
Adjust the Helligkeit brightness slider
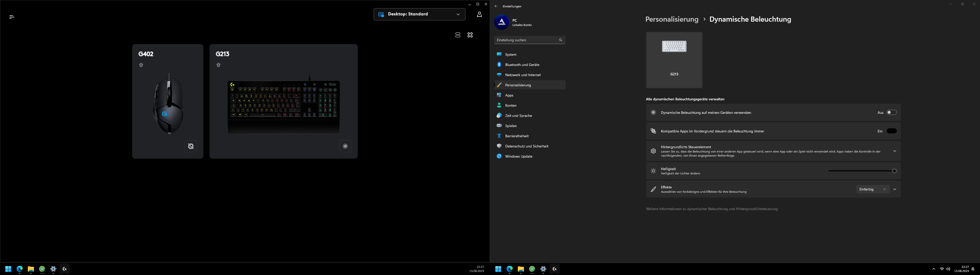pos(862,171)
